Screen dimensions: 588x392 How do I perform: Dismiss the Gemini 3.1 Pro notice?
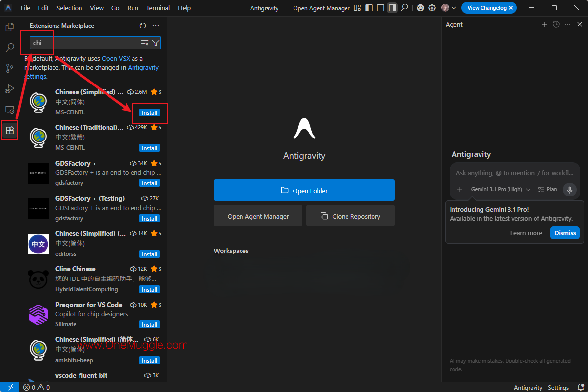pos(565,233)
